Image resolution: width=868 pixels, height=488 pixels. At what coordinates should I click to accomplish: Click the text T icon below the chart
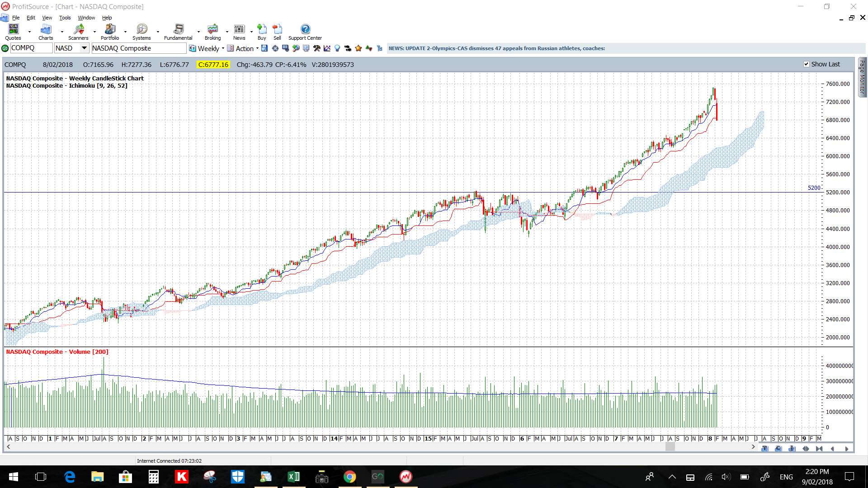(765, 449)
